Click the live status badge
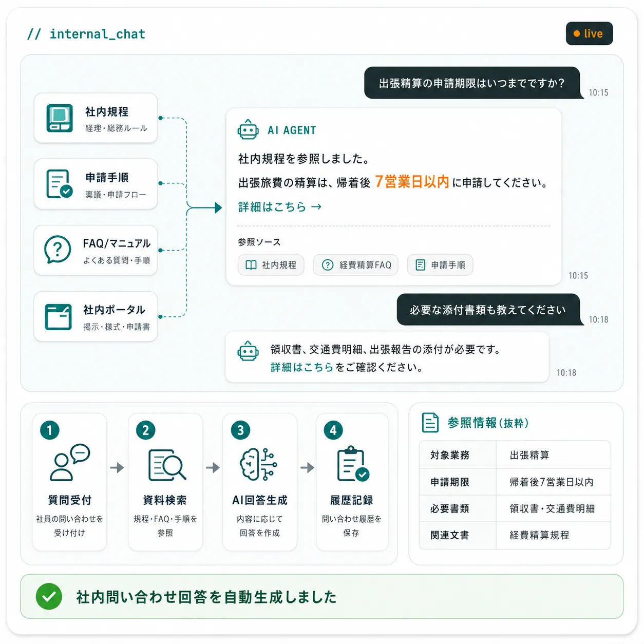The height and width of the screenshot is (644, 644). point(589,33)
